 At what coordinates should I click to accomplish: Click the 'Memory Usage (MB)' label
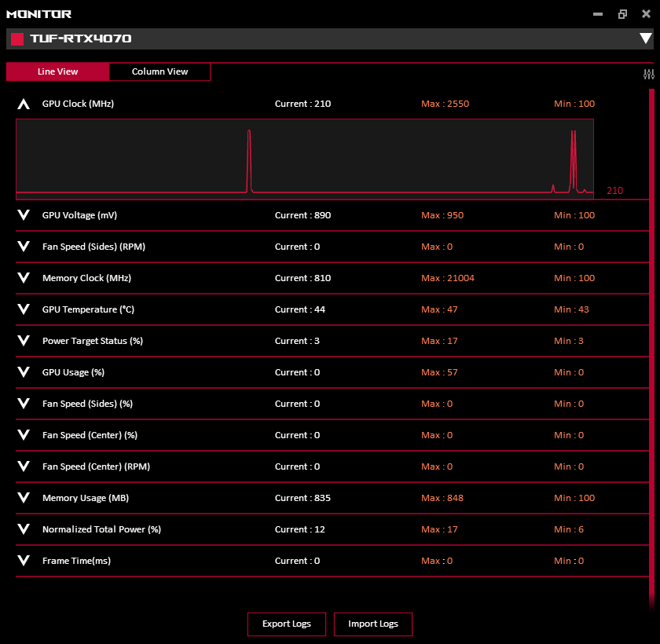click(x=86, y=498)
